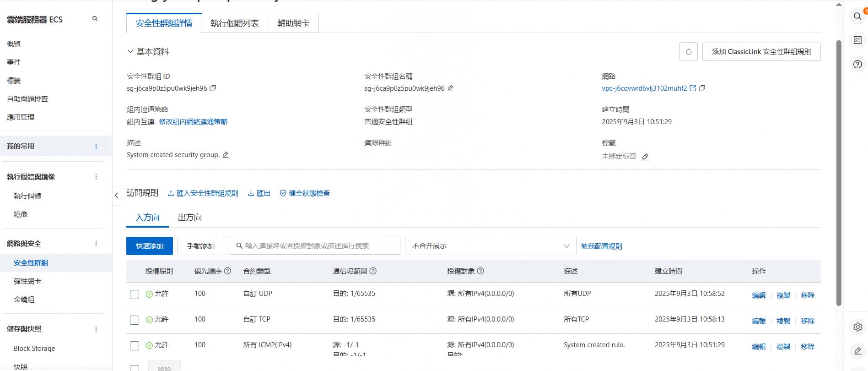Open VPC link in new window

point(693,88)
